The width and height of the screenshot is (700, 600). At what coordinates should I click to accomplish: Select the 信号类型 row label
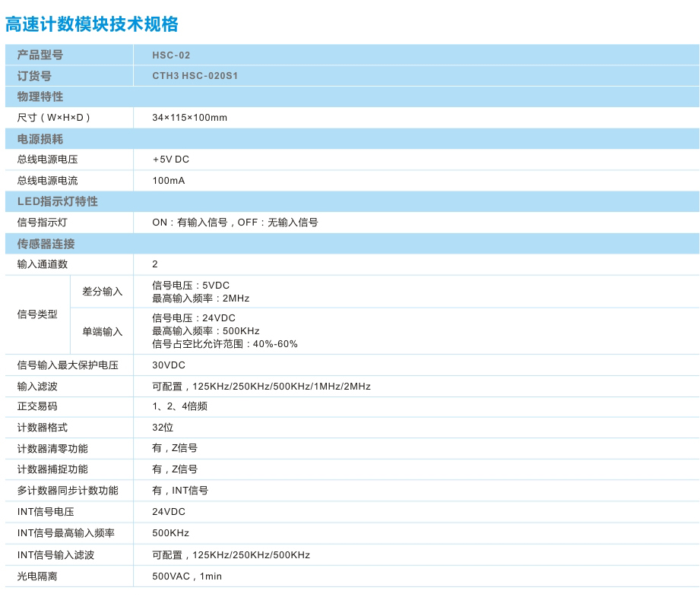coord(37,314)
